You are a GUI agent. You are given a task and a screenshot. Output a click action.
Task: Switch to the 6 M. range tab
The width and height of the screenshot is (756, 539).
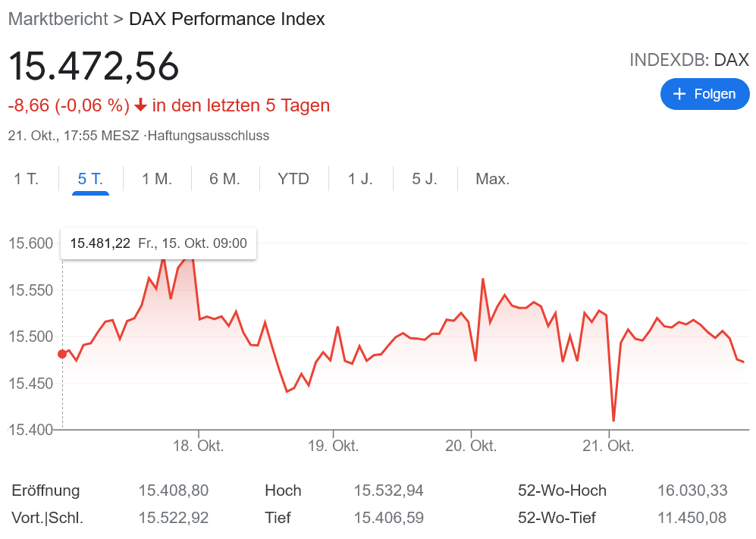(224, 180)
